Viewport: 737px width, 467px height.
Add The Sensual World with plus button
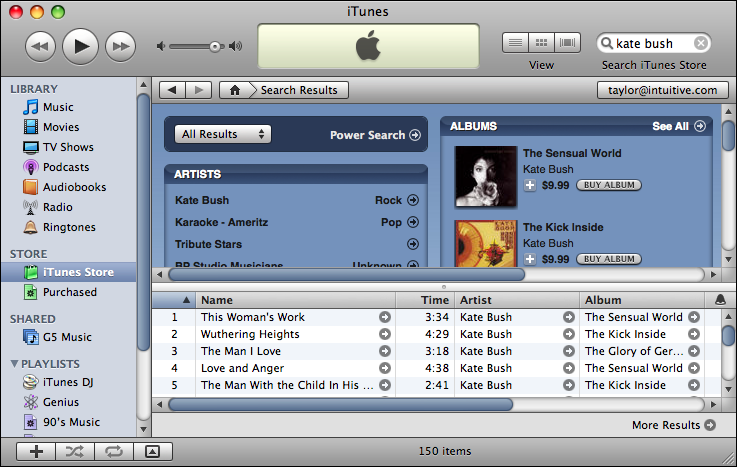pyautogui.click(x=530, y=185)
